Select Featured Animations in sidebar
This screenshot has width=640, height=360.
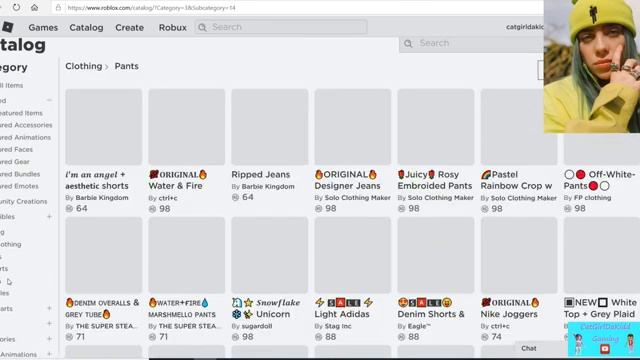(25, 138)
